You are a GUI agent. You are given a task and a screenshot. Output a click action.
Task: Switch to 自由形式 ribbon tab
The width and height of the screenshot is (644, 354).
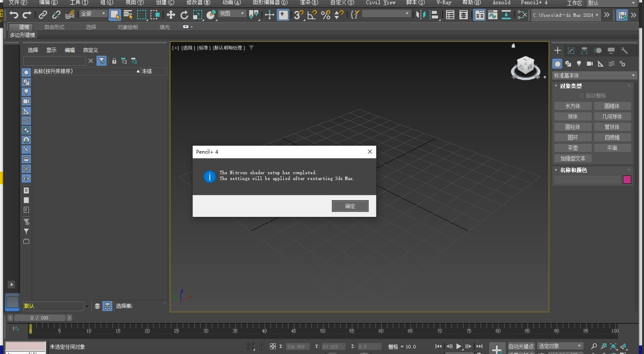tap(55, 27)
